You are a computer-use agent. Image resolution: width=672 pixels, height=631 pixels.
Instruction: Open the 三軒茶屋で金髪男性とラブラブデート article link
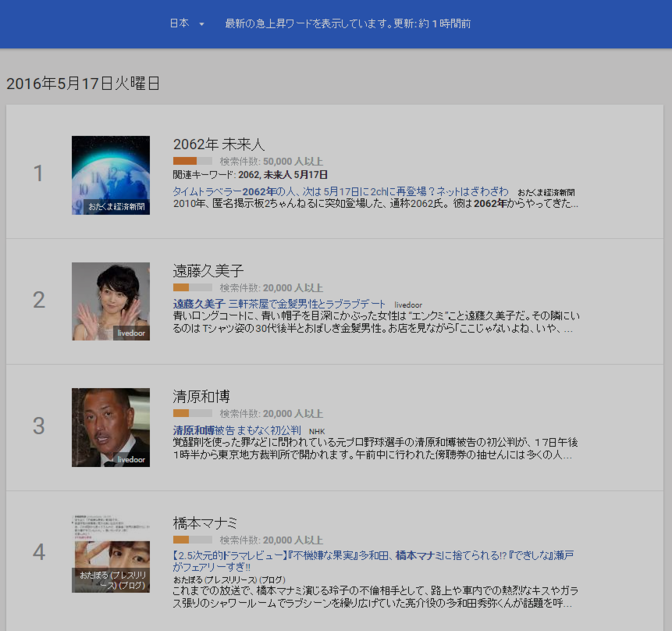(x=279, y=304)
